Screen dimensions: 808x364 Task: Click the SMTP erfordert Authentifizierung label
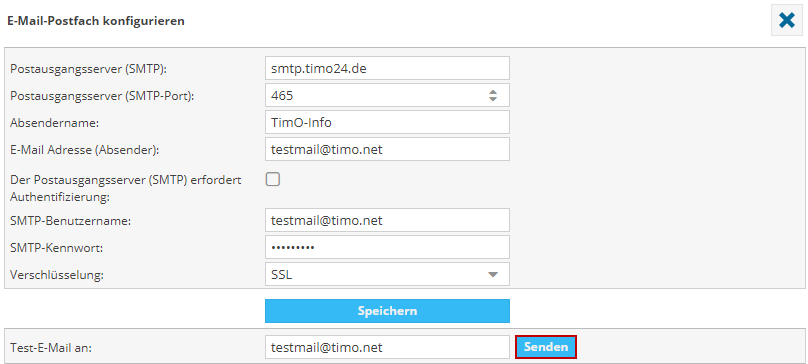126,188
